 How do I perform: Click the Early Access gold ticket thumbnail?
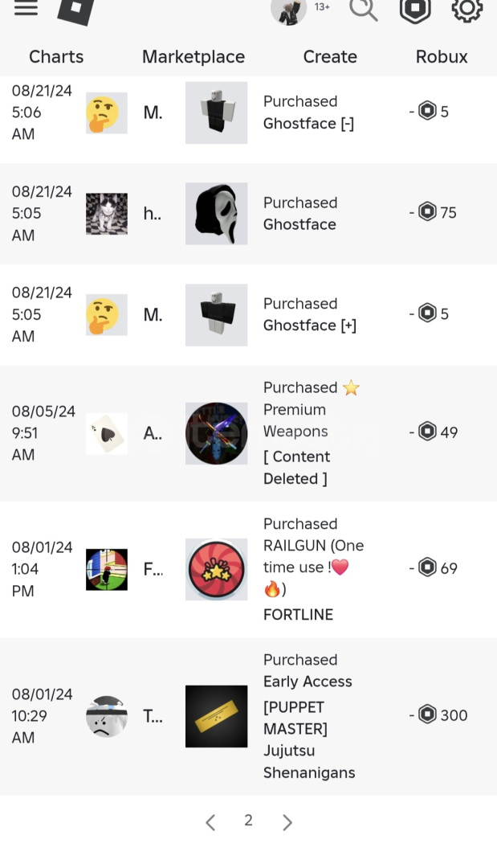pyautogui.click(x=216, y=716)
